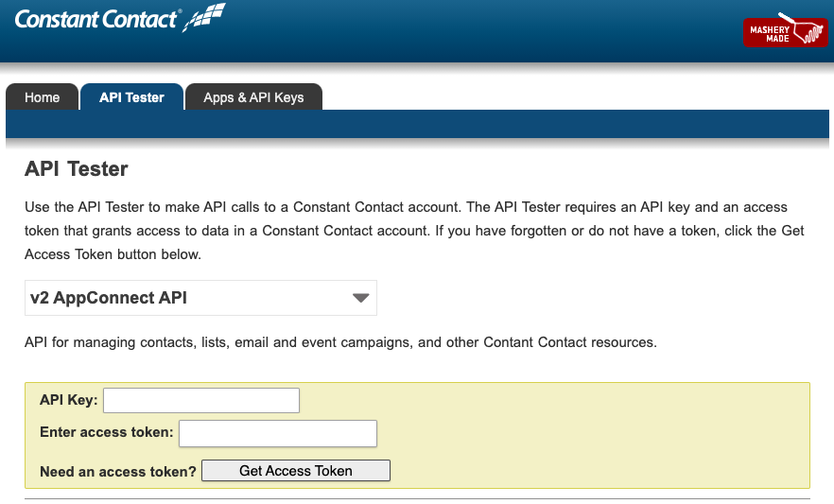Click the API Tester page heading
The height and width of the screenshot is (504, 834).
click(76, 169)
